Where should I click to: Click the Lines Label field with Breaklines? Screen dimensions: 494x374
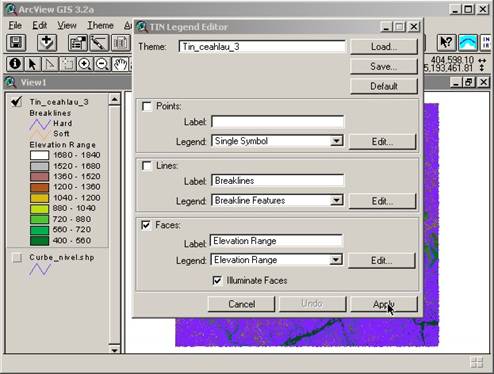point(278,181)
